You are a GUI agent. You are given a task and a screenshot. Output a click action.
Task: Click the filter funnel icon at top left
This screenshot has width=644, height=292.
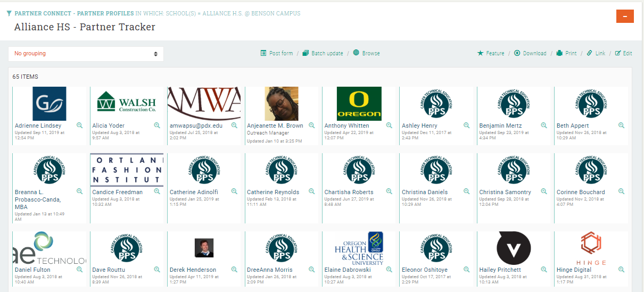9,13
